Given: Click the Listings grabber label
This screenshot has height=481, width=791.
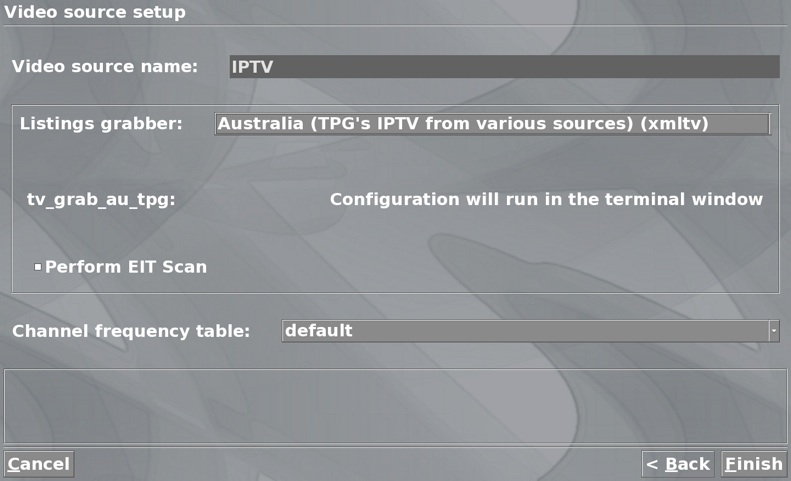Looking at the screenshot, I should point(101,124).
